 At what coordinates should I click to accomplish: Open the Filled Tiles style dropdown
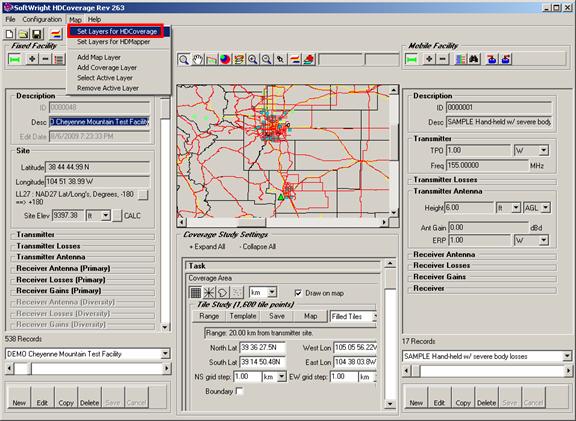[x=374, y=316]
